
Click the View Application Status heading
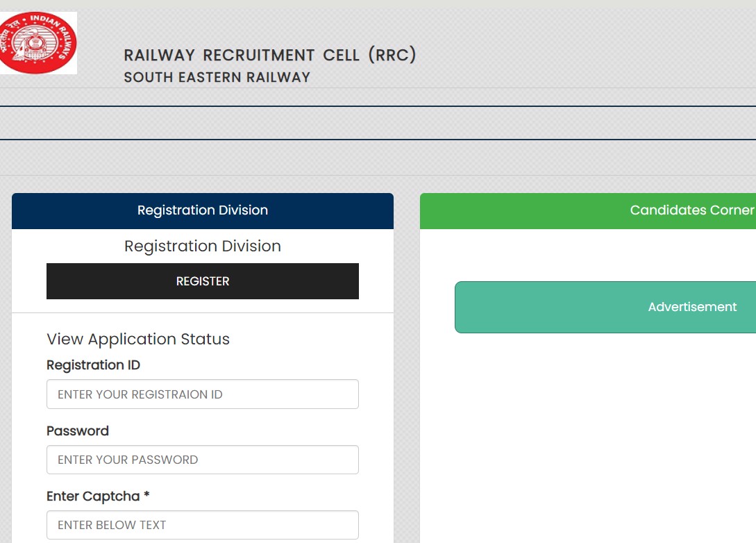point(138,340)
